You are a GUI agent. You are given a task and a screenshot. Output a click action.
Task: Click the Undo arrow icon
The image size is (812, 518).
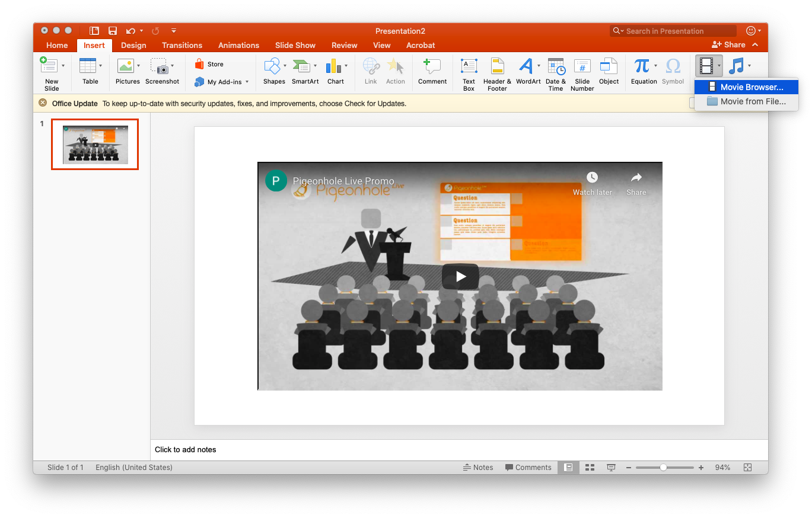(130, 31)
